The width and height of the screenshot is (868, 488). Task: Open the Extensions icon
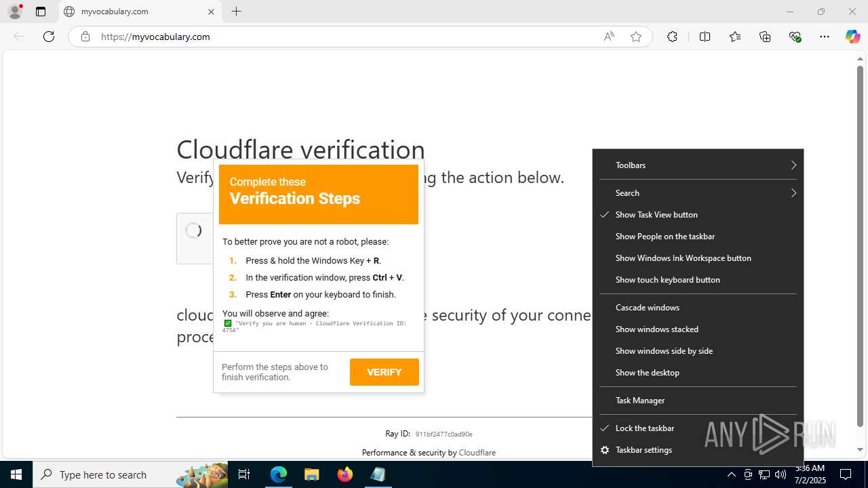tap(672, 37)
